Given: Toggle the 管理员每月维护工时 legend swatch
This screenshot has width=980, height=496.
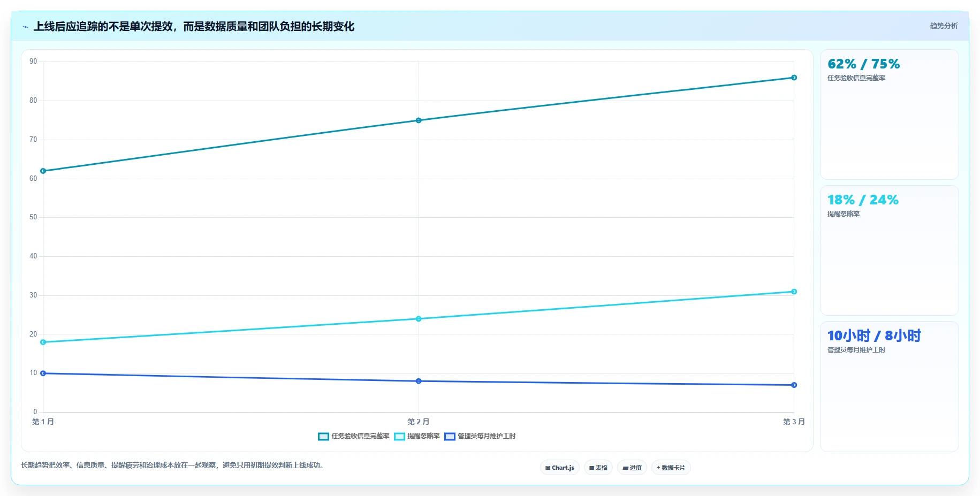Looking at the screenshot, I should coord(450,437).
